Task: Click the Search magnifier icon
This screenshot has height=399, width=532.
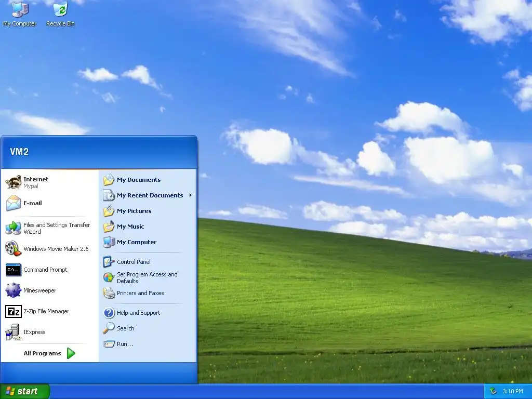Action: tap(109, 328)
